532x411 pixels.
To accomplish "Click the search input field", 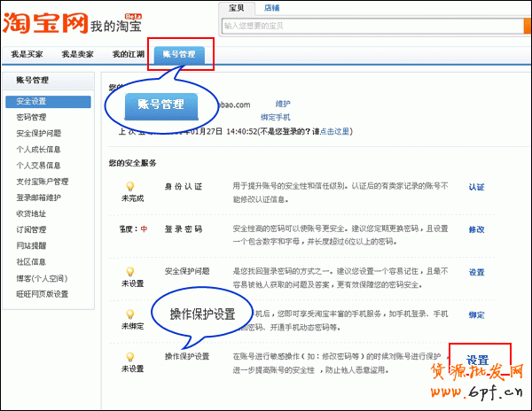I will (x=372, y=26).
